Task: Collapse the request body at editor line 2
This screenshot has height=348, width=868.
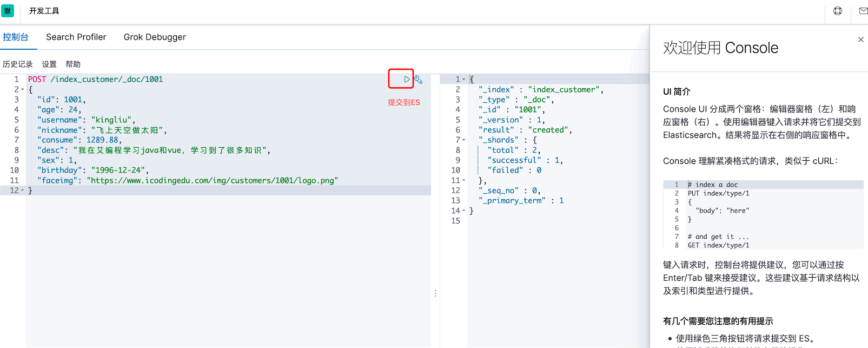Action: pyautogui.click(x=22, y=89)
